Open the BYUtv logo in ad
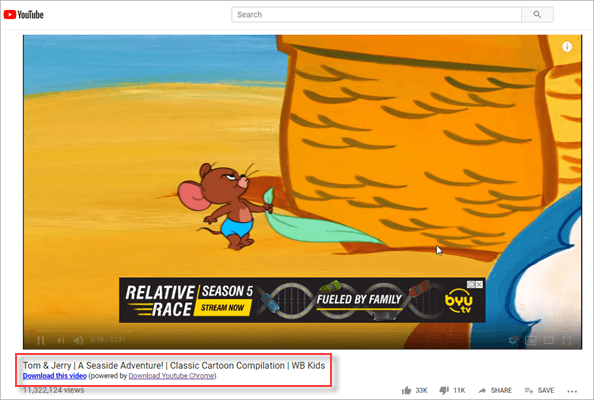The image size is (594, 400). pos(459,302)
